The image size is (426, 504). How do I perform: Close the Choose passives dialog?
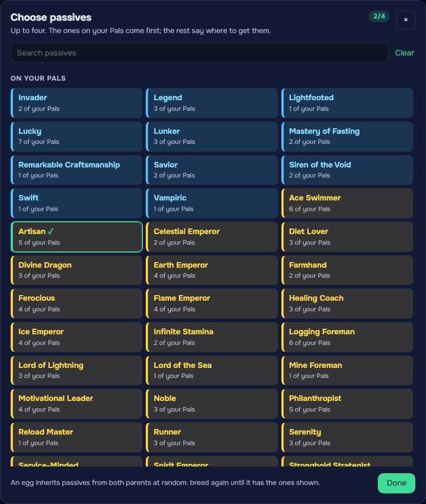click(405, 20)
